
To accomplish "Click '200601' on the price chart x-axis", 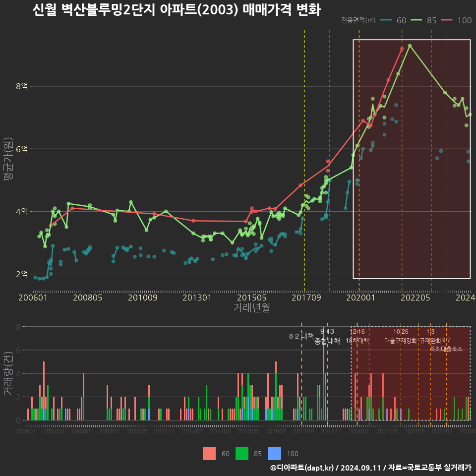I will click(33, 297).
